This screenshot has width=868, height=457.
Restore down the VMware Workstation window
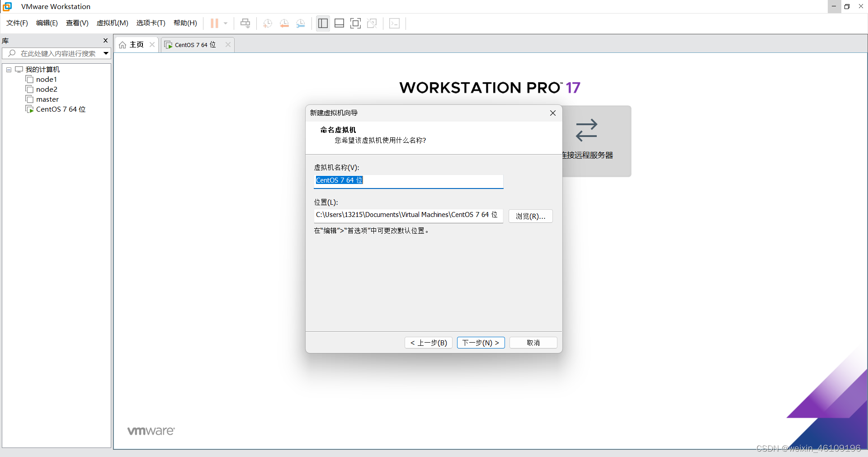tap(847, 6)
